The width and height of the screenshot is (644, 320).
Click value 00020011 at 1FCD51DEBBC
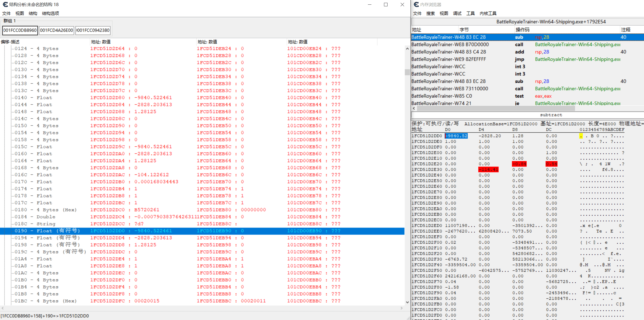pos(253,301)
